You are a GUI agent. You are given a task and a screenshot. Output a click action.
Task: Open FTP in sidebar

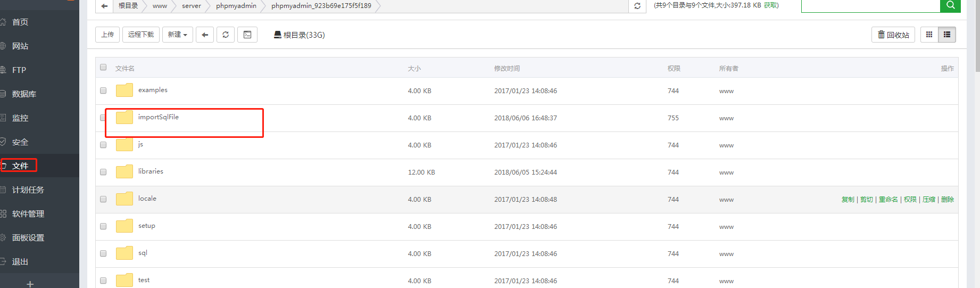pyautogui.click(x=19, y=70)
